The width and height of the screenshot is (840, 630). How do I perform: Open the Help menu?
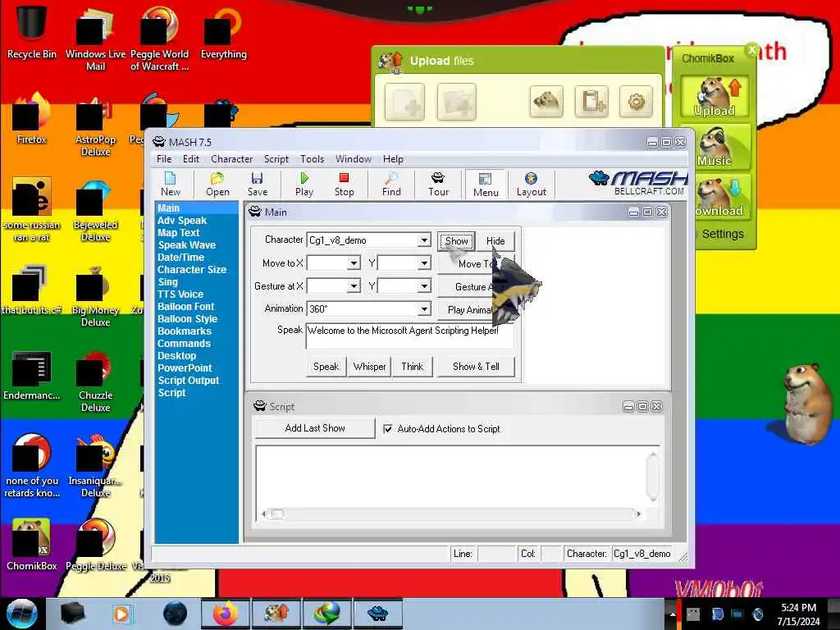(x=393, y=159)
